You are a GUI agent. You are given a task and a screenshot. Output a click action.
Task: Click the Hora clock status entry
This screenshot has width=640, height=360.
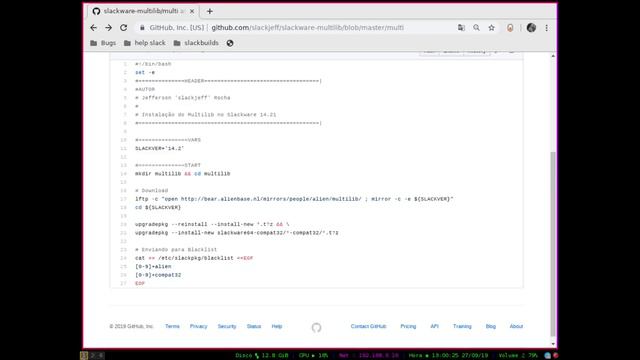click(x=448, y=356)
